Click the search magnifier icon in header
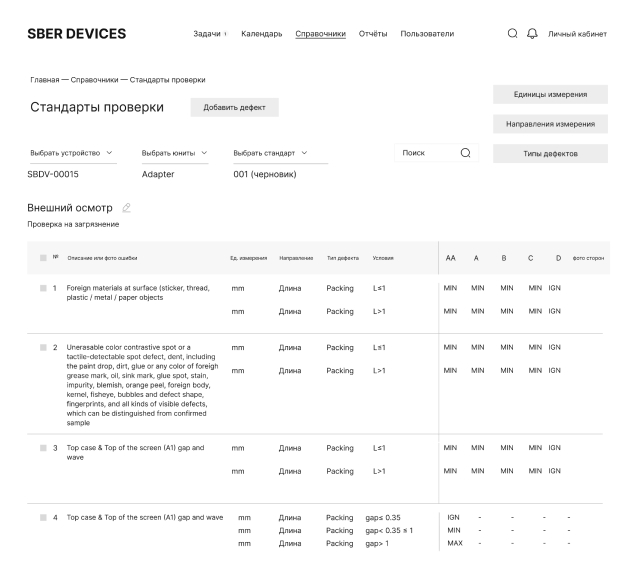 (x=513, y=34)
